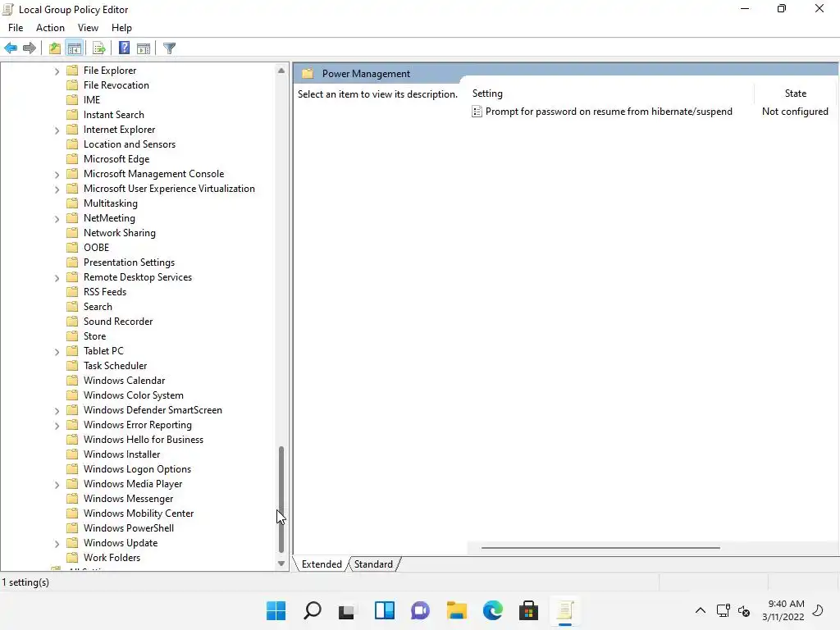Expand the Tablet PC tree node

(57, 351)
